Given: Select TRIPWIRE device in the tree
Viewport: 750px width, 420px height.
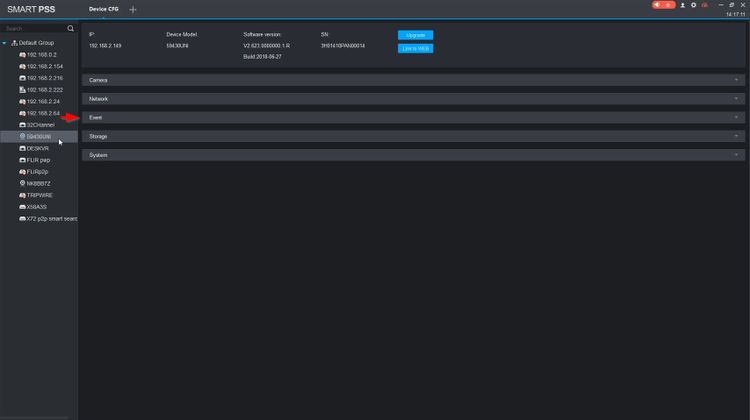Looking at the screenshot, I should click(x=40, y=195).
